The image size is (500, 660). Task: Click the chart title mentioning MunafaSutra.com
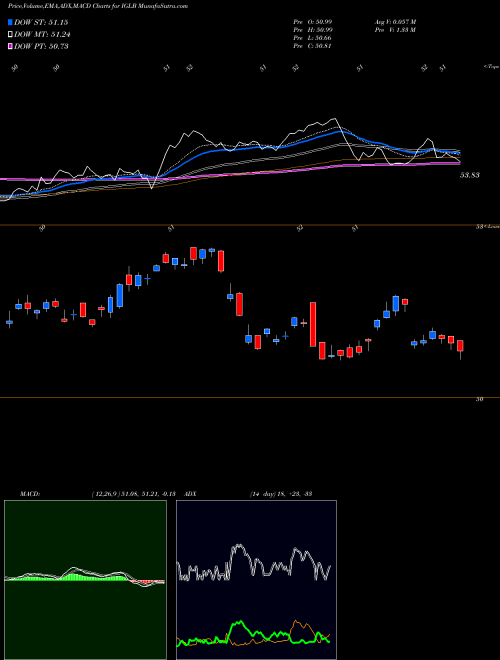(98, 6)
